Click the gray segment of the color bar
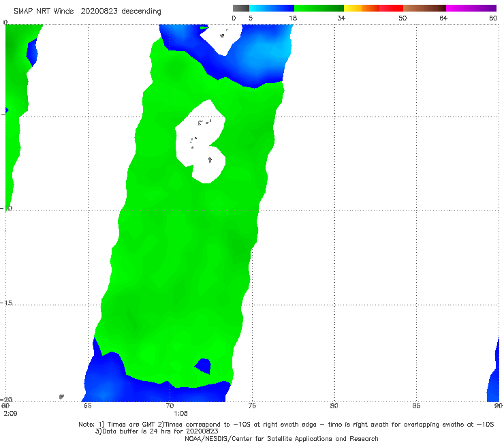The width and height of the screenshot is (504, 443). tap(240, 8)
